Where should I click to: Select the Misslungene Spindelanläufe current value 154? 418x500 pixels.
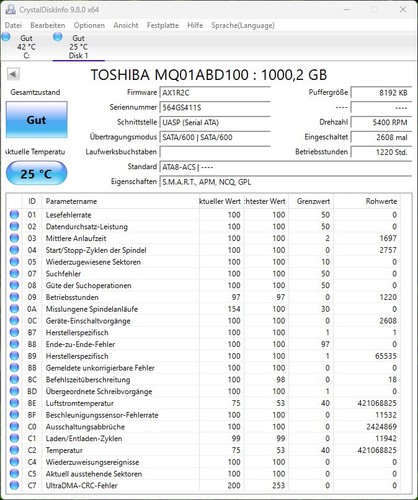[x=234, y=309]
